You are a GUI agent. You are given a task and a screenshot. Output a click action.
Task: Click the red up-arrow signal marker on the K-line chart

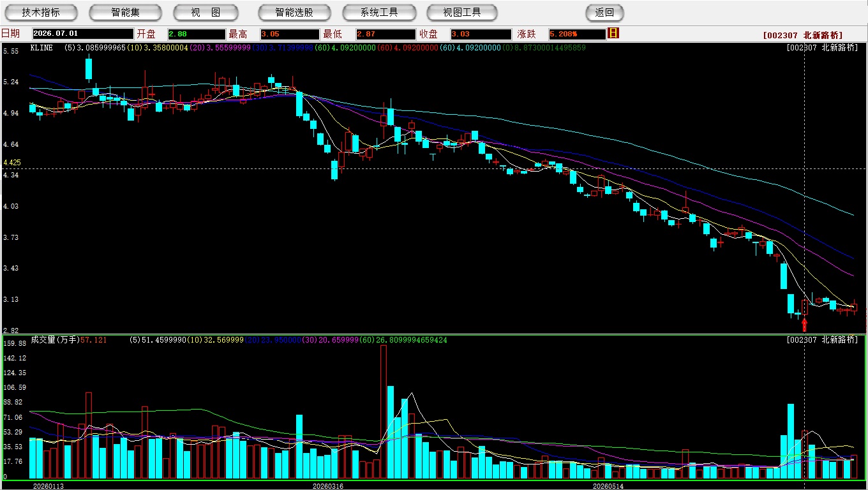click(804, 325)
